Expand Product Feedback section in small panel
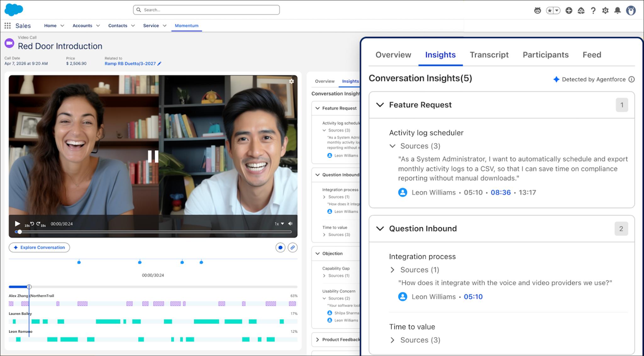The height and width of the screenshot is (356, 644). point(317,340)
